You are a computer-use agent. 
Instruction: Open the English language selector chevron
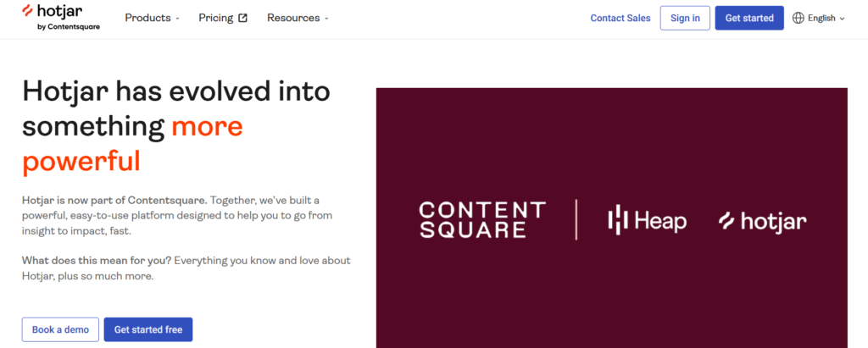click(842, 19)
